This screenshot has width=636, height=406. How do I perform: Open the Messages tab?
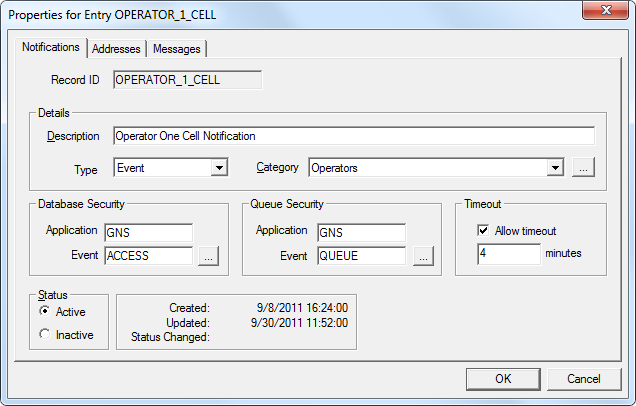tap(177, 49)
